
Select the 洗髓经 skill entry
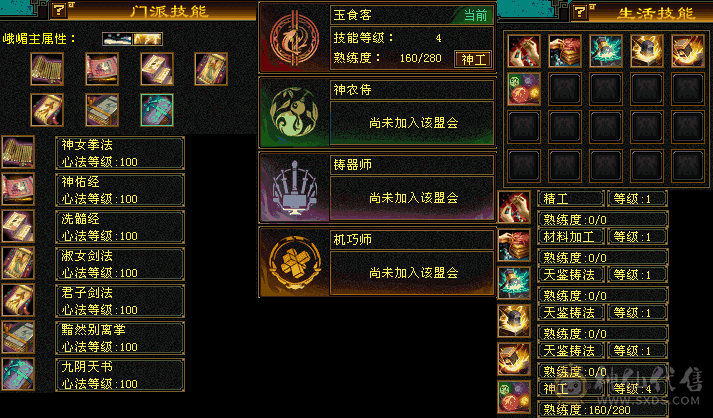point(120,227)
